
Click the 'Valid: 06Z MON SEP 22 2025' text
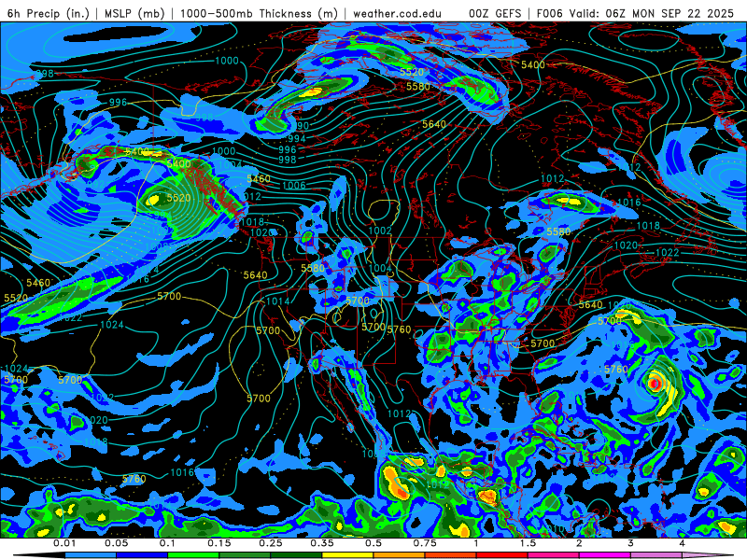tap(652, 13)
